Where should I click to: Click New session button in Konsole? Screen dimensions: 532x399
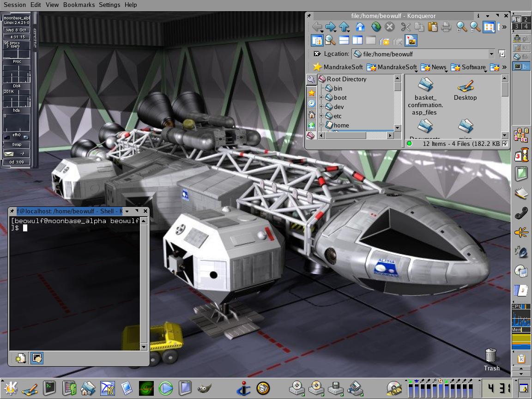coord(20,358)
